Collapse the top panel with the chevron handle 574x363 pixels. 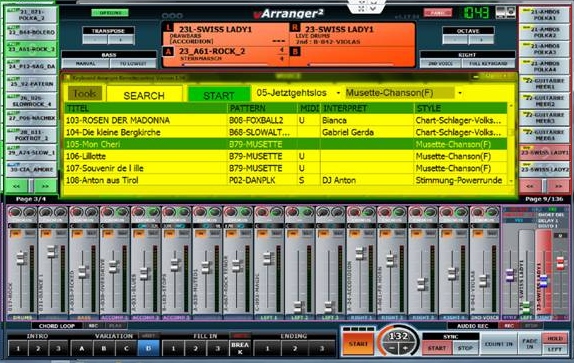(367, 6)
